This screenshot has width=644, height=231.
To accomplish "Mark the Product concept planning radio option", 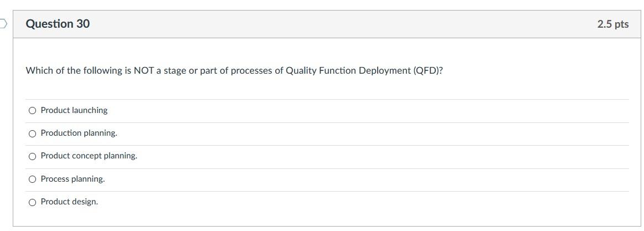I will (33, 156).
